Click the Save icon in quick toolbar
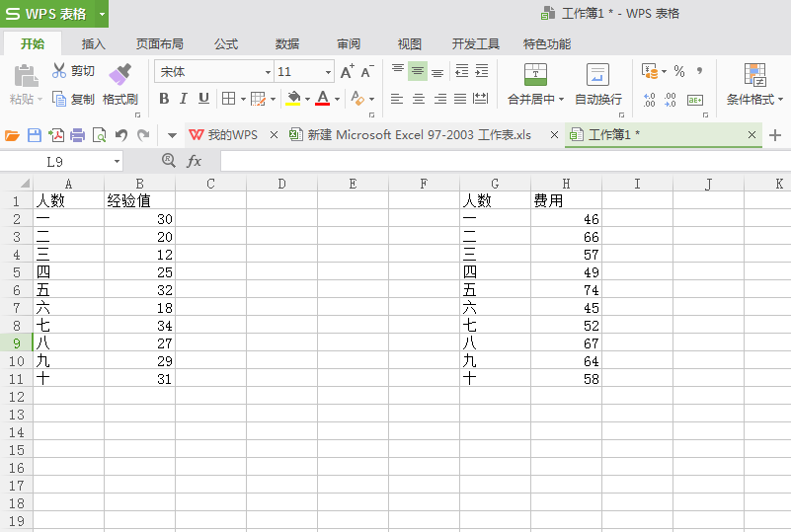The width and height of the screenshot is (791, 532). tap(34, 135)
